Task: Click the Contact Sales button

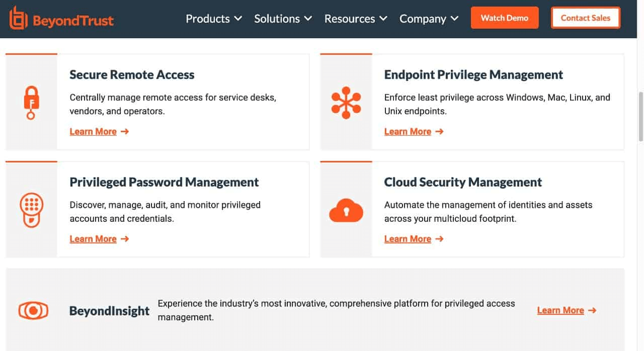Action: pyautogui.click(x=586, y=18)
